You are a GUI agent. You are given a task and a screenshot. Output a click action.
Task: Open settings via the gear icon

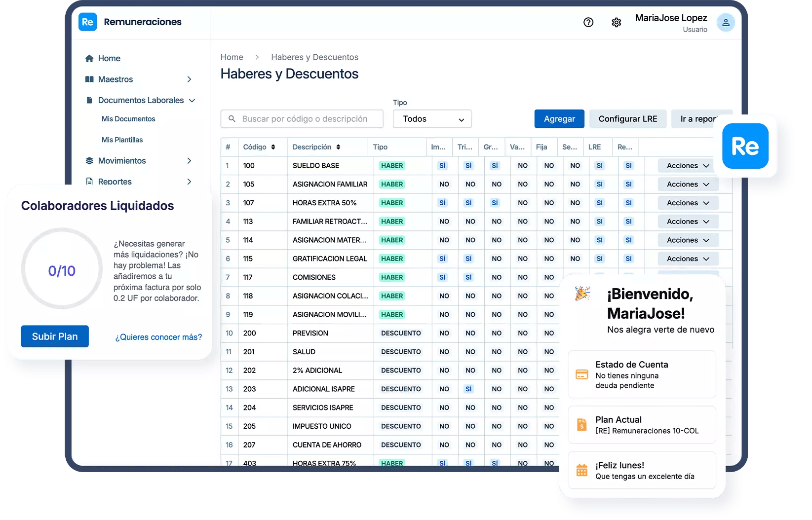(x=616, y=22)
